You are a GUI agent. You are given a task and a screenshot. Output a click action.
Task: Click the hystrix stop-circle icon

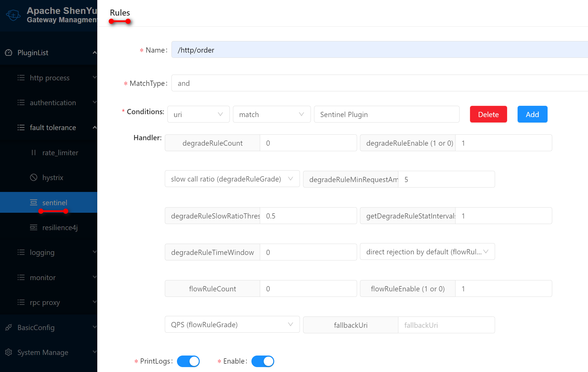click(x=33, y=177)
